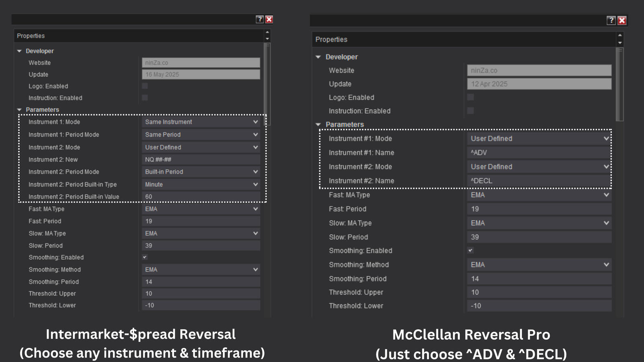Open the Instrument 2: Period Built-in Type Minute dropdown
644x362 pixels.
pos(201,184)
